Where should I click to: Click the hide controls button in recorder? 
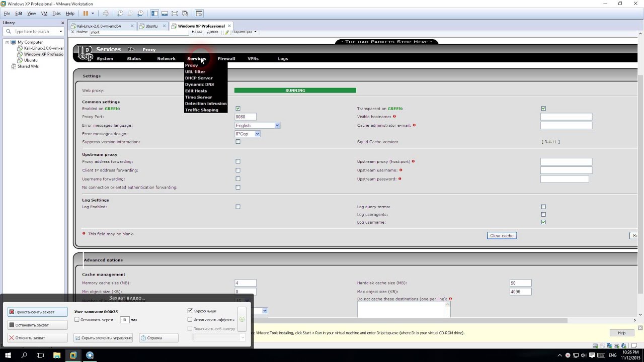tap(103, 338)
